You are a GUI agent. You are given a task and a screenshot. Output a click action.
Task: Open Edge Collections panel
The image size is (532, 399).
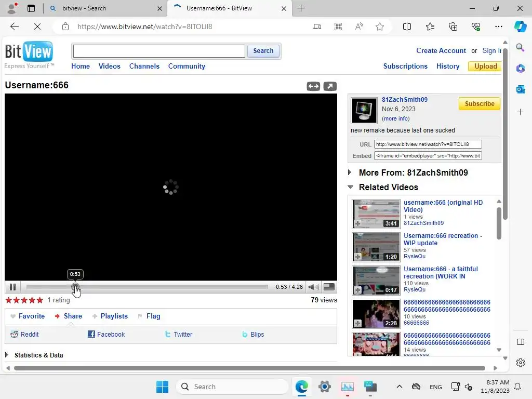453,26
